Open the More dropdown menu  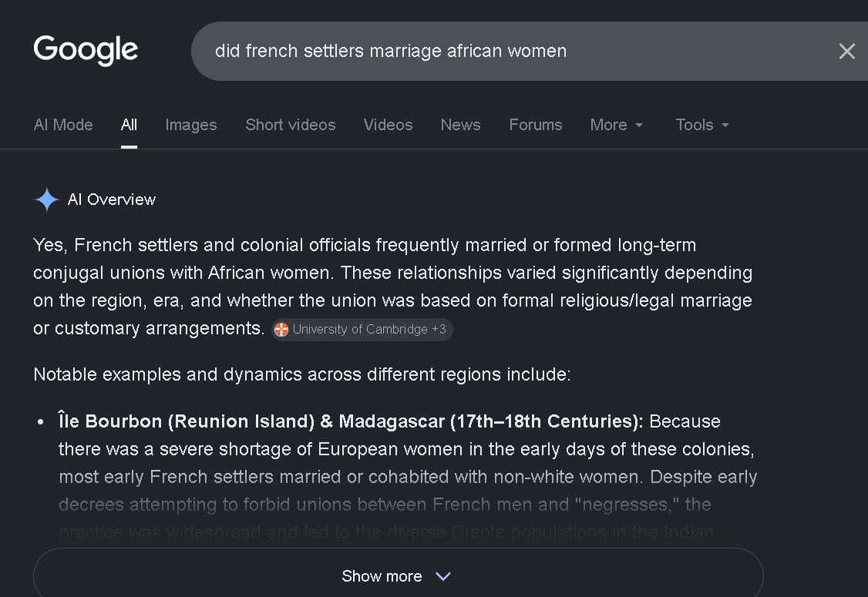(x=616, y=125)
